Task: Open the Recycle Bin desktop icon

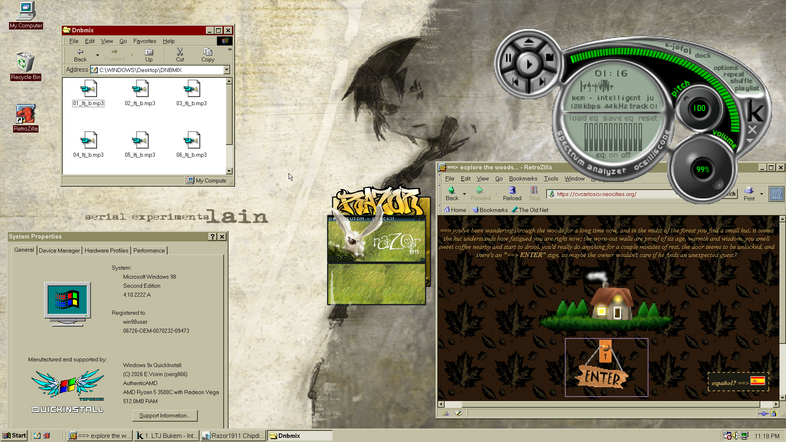Action: point(25,66)
